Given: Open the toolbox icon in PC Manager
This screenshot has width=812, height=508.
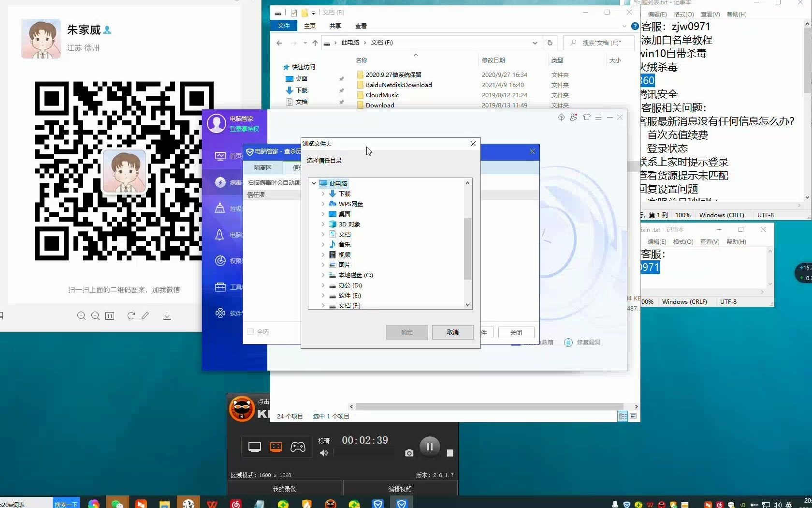Looking at the screenshot, I should pos(220,287).
